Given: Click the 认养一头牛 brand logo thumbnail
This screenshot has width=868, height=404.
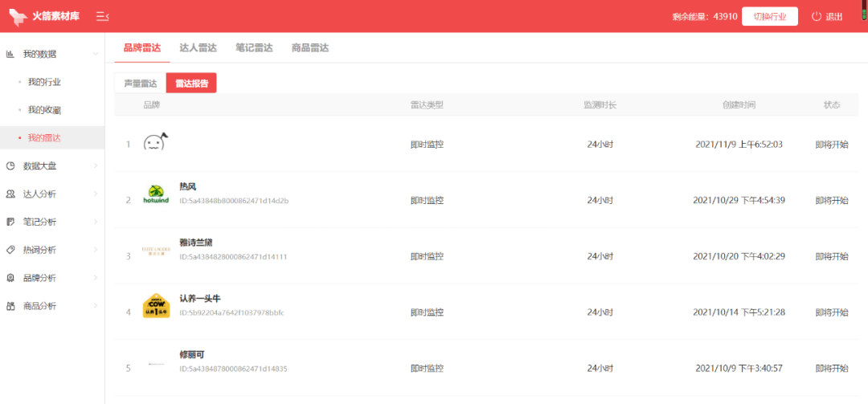Looking at the screenshot, I should [x=154, y=306].
